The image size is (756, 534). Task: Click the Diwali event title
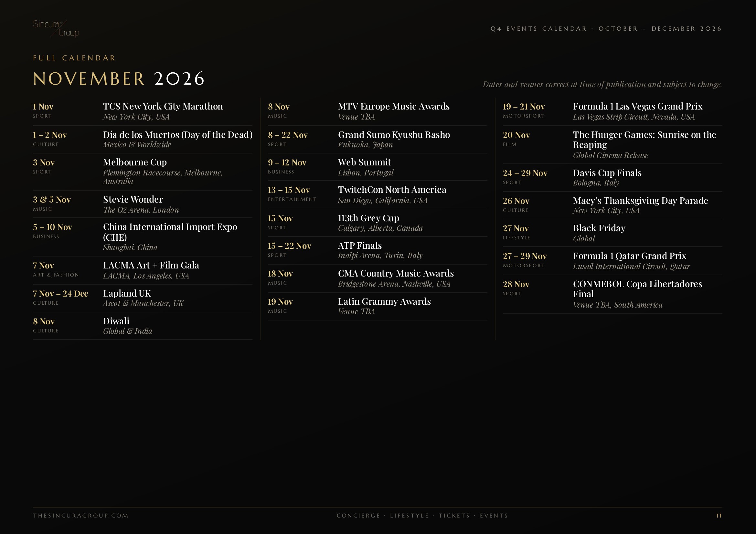[116, 321]
